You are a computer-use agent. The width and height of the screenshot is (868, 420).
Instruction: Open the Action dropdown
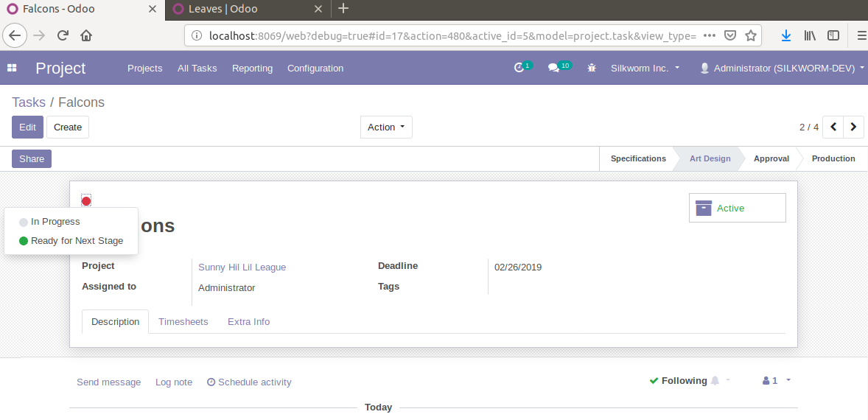click(x=386, y=127)
